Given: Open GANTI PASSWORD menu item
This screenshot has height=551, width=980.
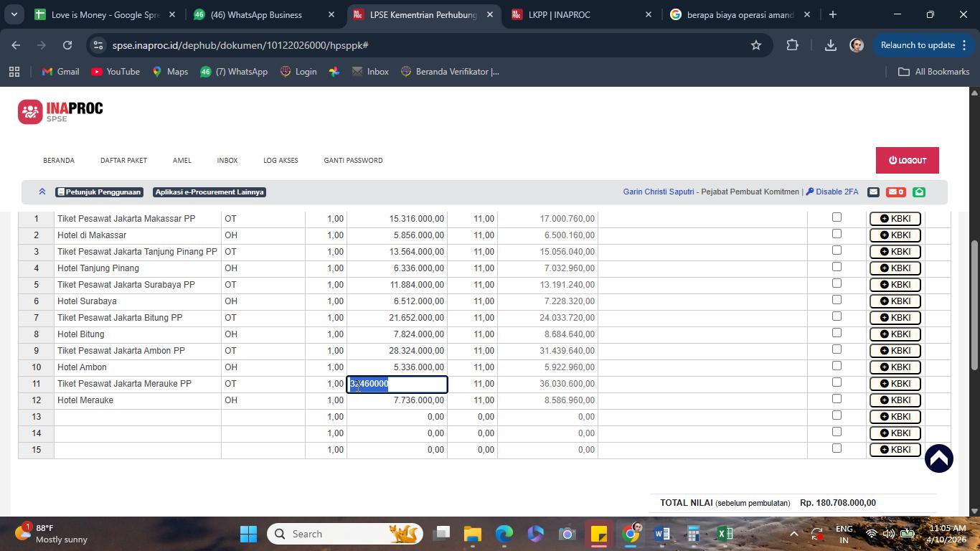Looking at the screenshot, I should coord(353,160).
